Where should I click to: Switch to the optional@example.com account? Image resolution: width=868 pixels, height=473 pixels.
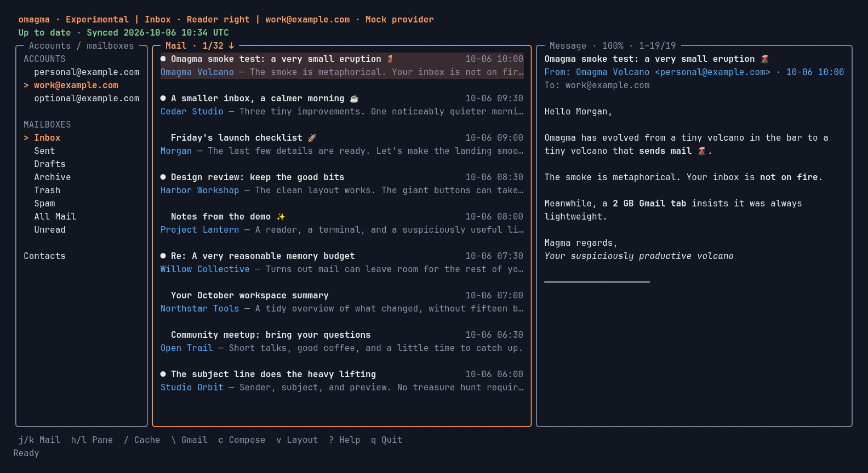(x=87, y=99)
